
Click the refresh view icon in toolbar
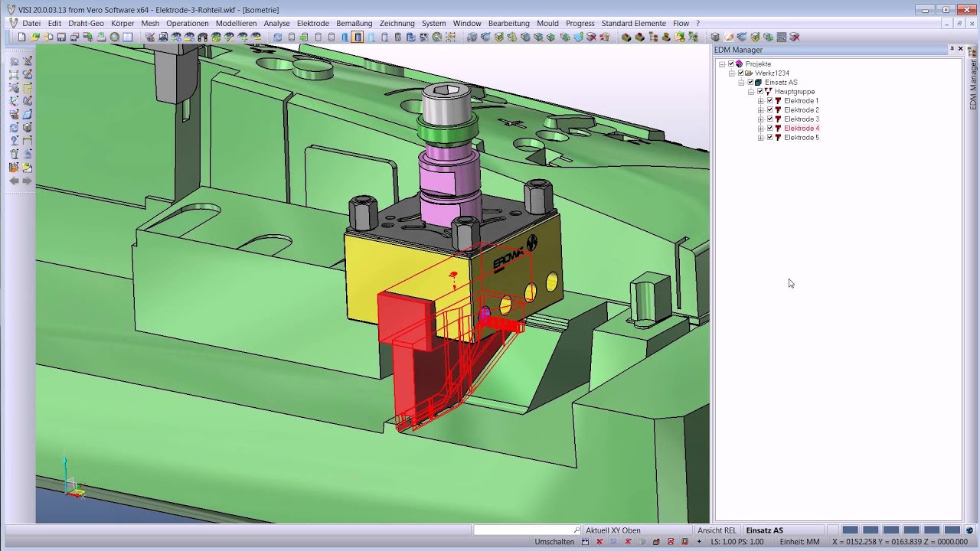(278, 37)
